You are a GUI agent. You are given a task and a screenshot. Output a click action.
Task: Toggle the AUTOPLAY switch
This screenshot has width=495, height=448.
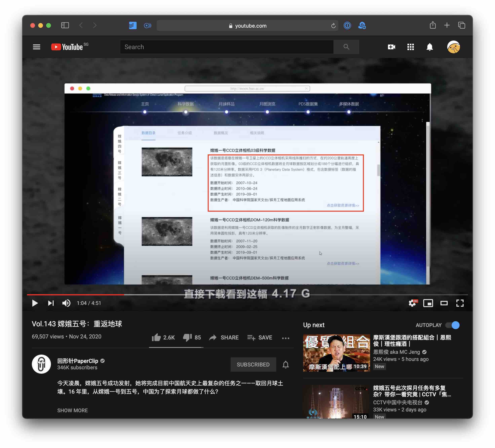pos(452,325)
